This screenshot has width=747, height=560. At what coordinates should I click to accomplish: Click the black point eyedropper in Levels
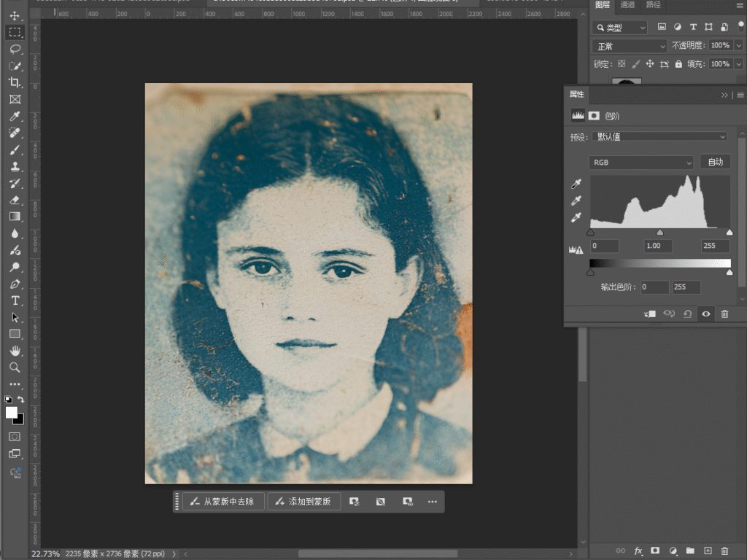576,184
